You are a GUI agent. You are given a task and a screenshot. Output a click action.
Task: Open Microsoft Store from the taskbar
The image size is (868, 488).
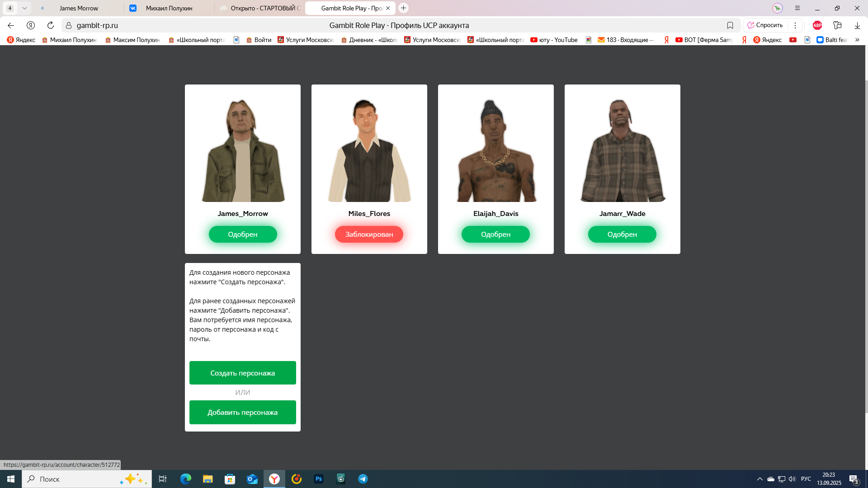pos(230,479)
